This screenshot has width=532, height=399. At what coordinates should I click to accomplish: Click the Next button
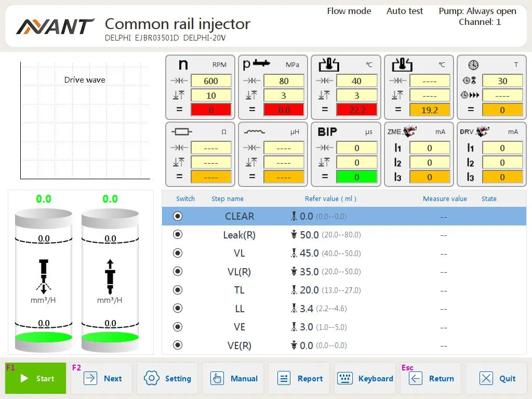[102, 378]
